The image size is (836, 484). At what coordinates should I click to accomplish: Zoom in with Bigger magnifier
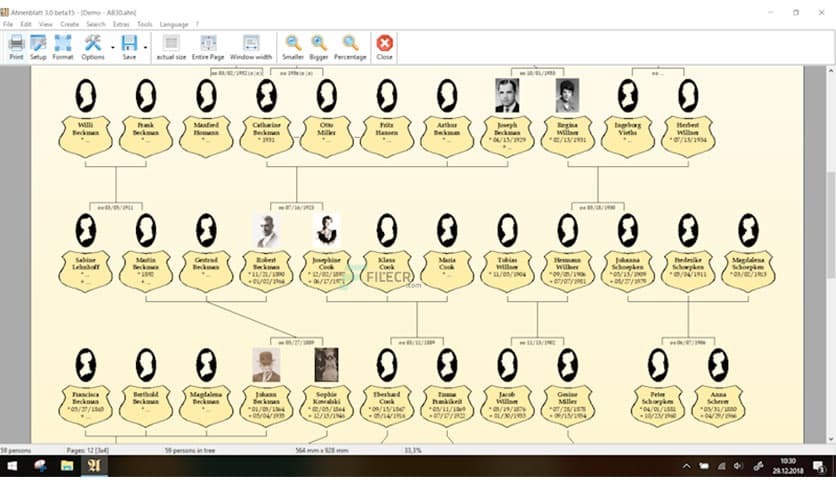pyautogui.click(x=319, y=47)
